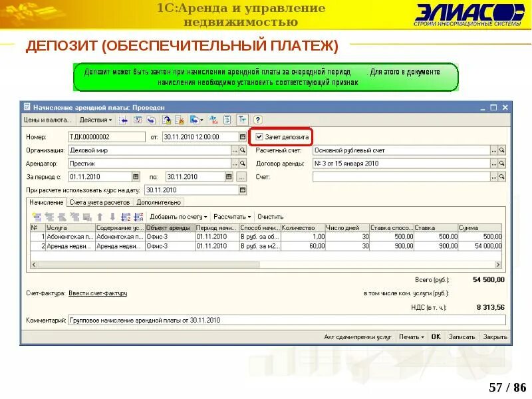The width and height of the screenshot is (532, 399).
Task: Click the Закрыть button
Action: click(495, 337)
